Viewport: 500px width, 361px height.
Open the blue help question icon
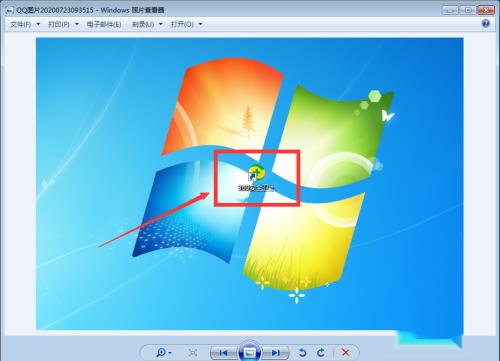pyautogui.click(x=486, y=24)
